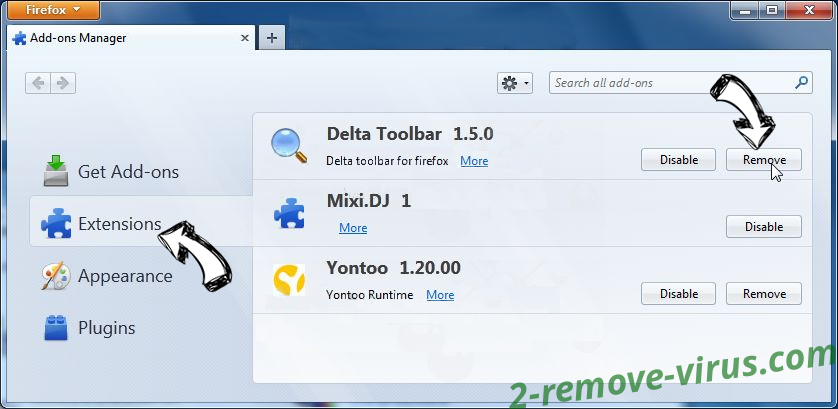Click the Delta Toolbar magnifier icon
This screenshot has height=409, width=838.
289,145
